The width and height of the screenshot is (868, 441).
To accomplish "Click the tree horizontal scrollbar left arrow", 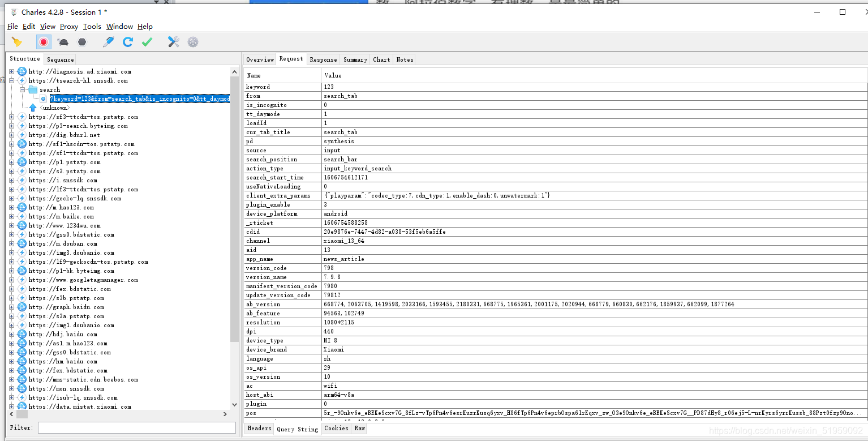I will [11, 414].
